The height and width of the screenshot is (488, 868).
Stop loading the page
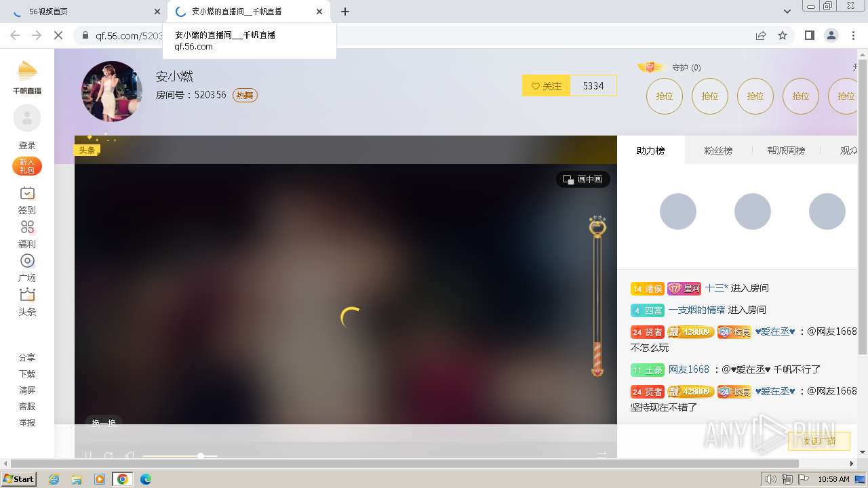click(x=58, y=35)
